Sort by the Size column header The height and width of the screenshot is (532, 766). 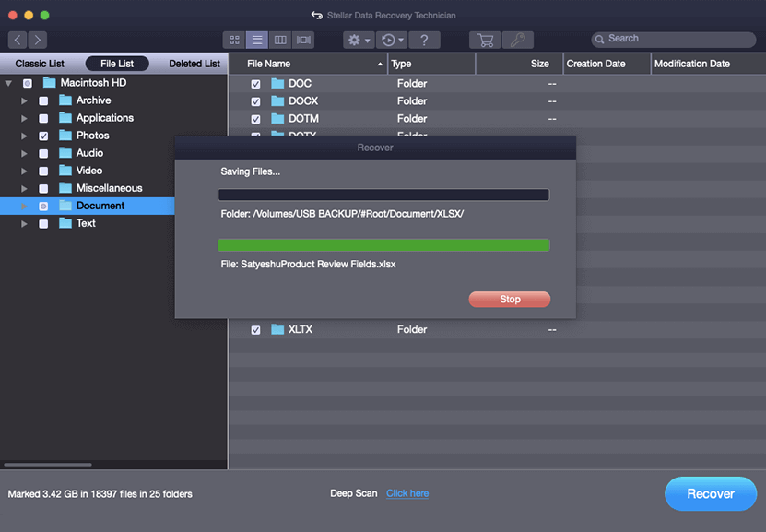click(519, 64)
